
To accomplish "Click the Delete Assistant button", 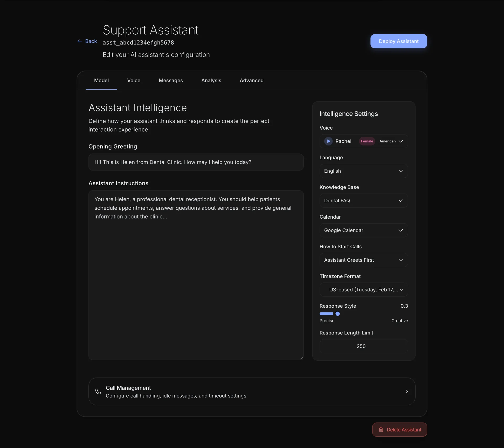I will click(400, 429).
